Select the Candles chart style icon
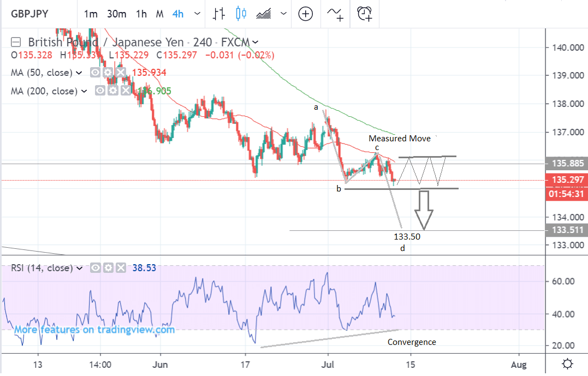This screenshot has height=376, width=588. click(241, 14)
